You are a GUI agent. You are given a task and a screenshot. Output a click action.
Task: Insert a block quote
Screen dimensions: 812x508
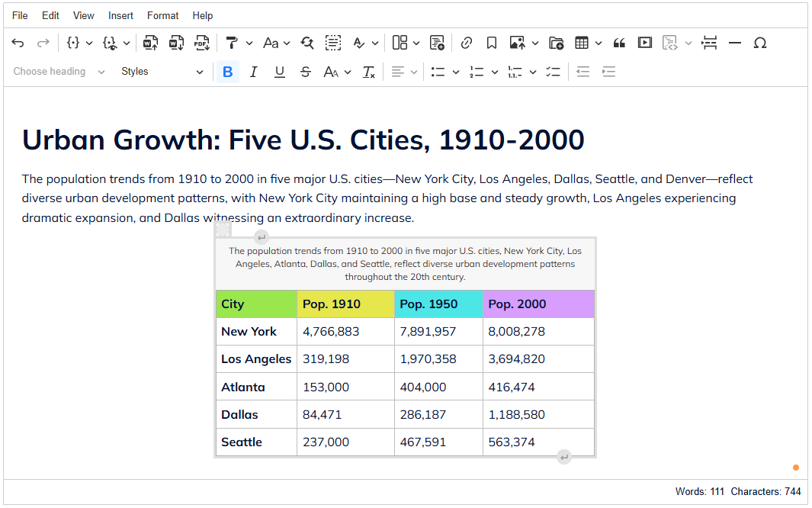pyautogui.click(x=619, y=43)
